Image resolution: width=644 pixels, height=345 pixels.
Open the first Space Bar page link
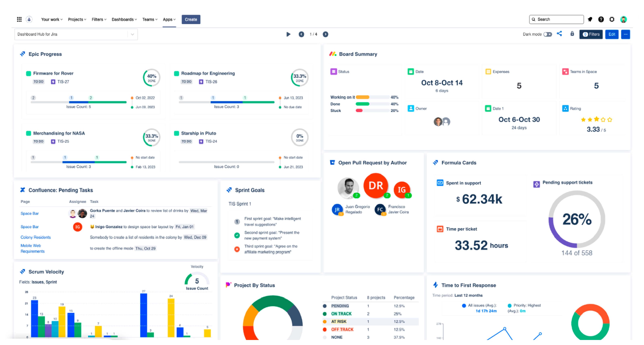point(30,213)
